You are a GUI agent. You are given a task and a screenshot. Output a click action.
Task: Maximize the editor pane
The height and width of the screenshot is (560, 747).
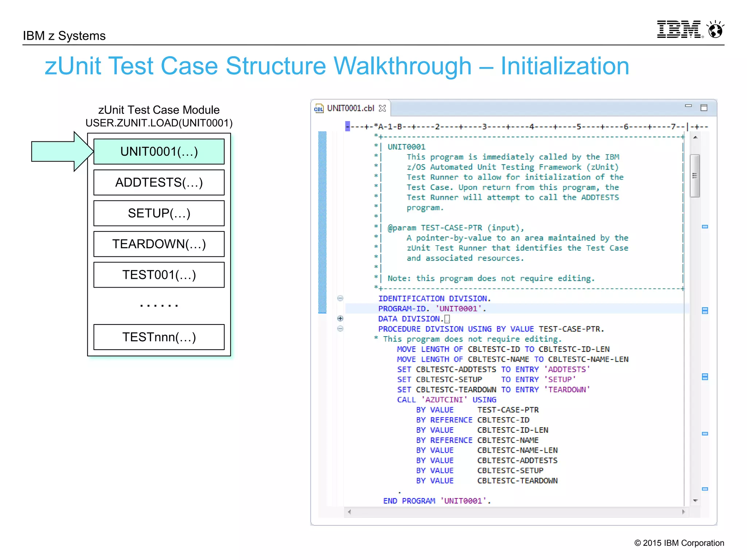click(704, 108)
